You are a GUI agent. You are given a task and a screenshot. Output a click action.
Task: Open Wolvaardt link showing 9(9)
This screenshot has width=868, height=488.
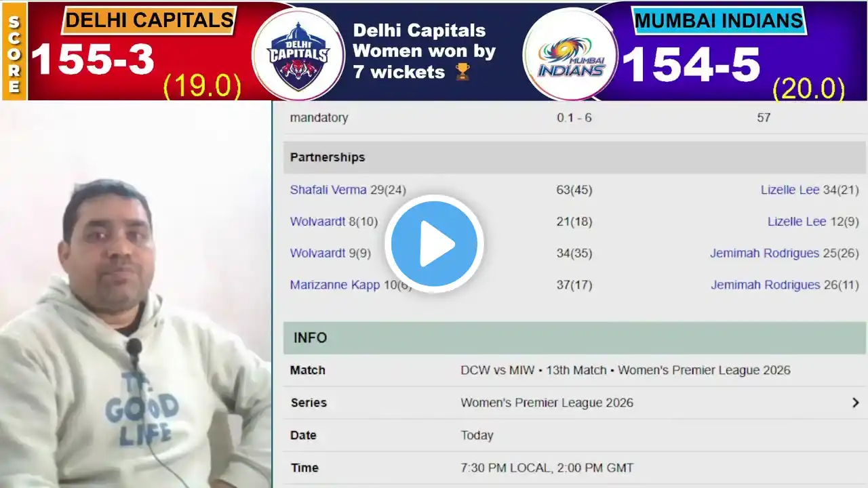(317, 253)
